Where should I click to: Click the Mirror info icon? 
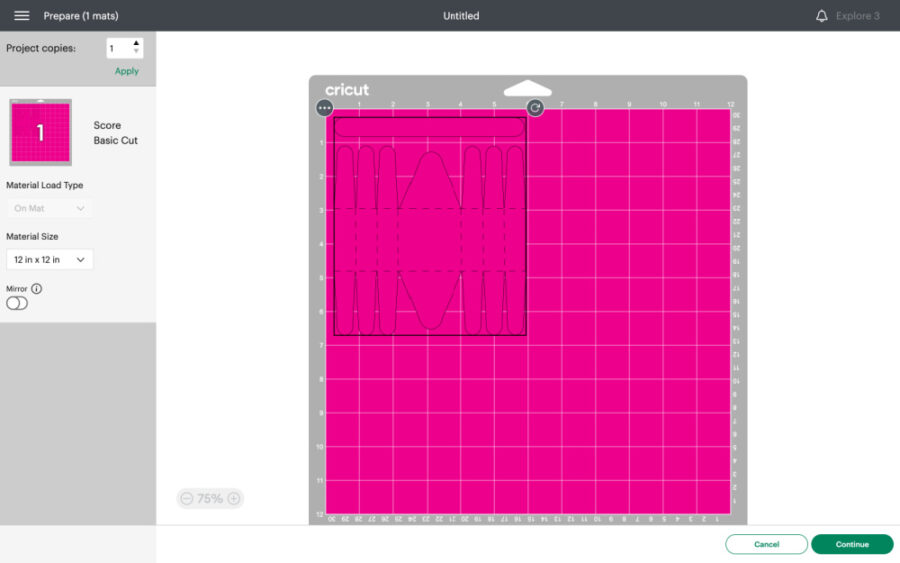pyautogui.click(x=37, y=288)
